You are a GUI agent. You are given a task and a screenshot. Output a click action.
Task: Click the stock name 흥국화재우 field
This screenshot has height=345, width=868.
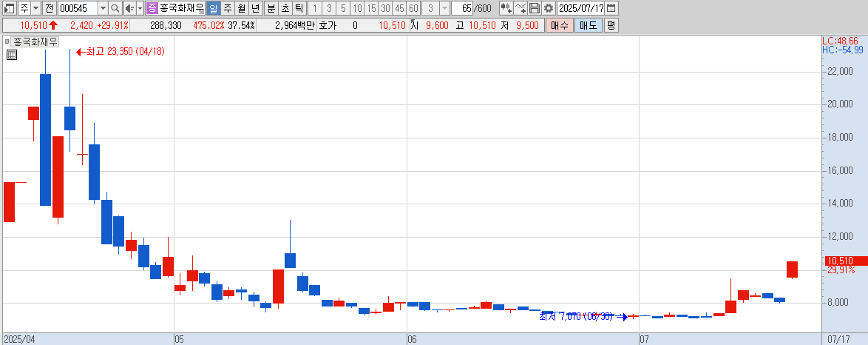pyautogui.click(x=182, y=8)
